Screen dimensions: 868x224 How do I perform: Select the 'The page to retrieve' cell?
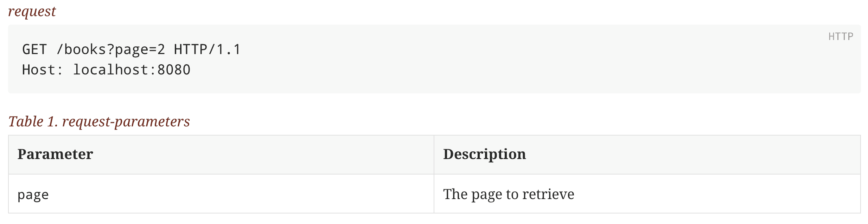(x=647, y=194)
